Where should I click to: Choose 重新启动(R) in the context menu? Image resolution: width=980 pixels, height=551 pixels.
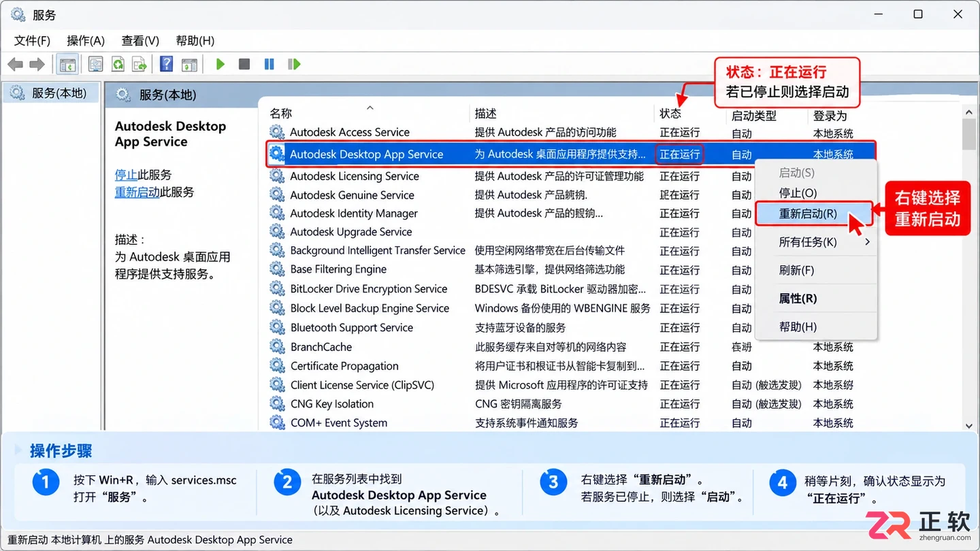[x=814, y=214]
